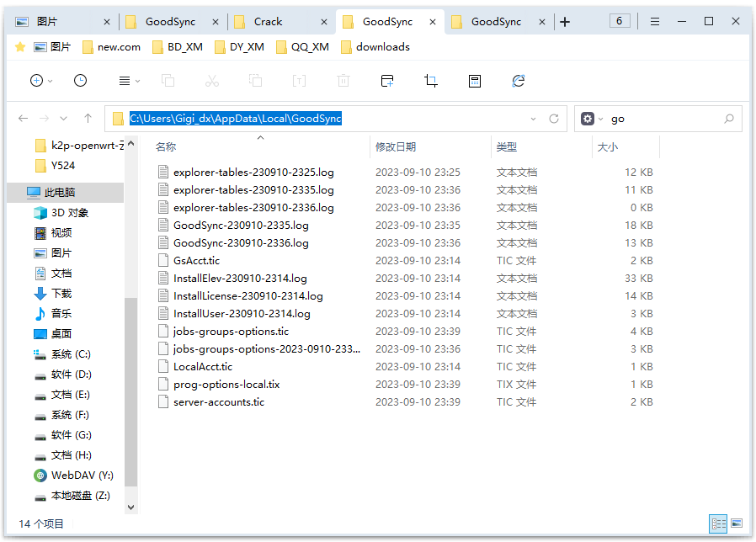Select file InstallLicense-230910-2314.log
The width and height of the screenshot is (756, 542).
click(248, 296)
